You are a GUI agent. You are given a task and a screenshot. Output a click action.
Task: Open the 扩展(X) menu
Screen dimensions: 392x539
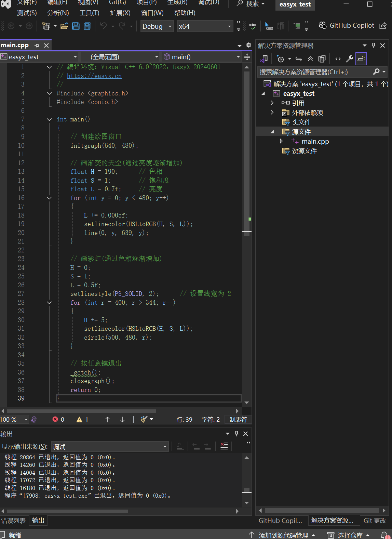coord(120,13)
